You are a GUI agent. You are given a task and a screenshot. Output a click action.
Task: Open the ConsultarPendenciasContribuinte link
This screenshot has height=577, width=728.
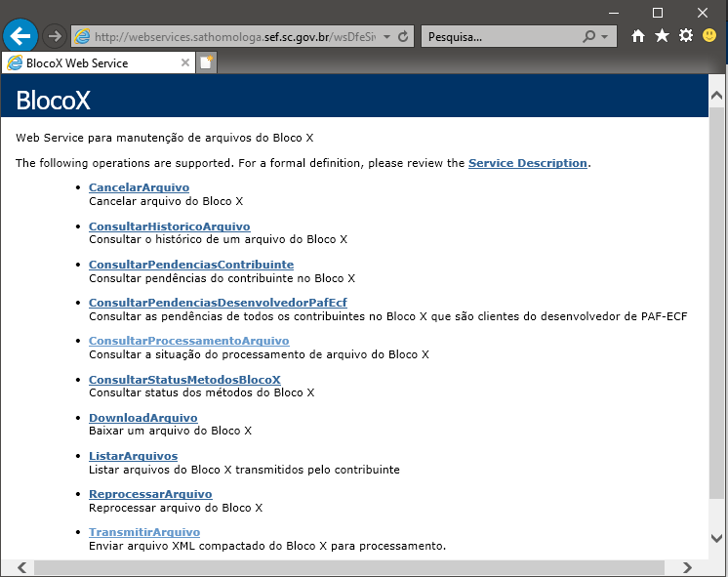click(190, 265)
